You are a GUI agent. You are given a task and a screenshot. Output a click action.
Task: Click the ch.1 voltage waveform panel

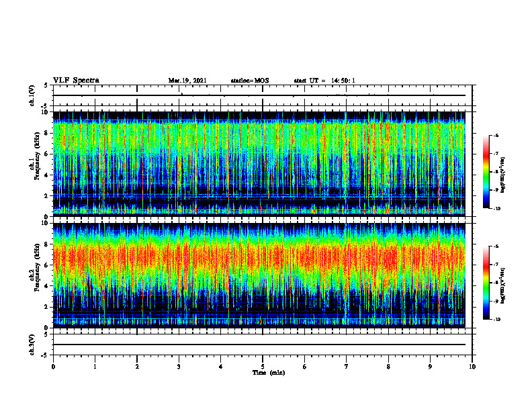[x=263, y=95]
